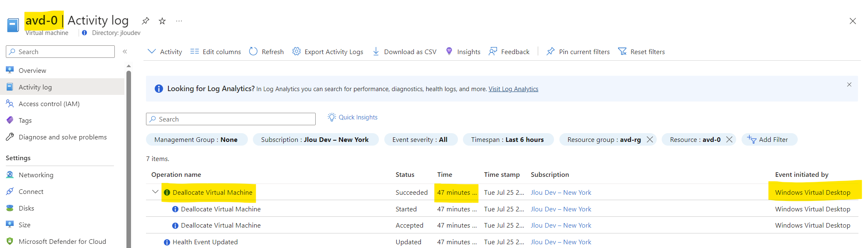
Task: Dismiss the Log Analytics info banner
Action: (x=849, y=84)
